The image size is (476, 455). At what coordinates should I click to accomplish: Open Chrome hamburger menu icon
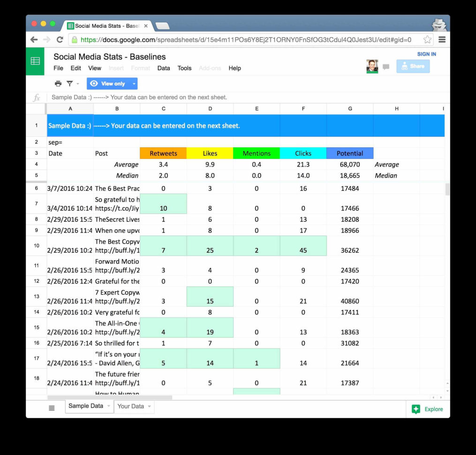point(442,40)
